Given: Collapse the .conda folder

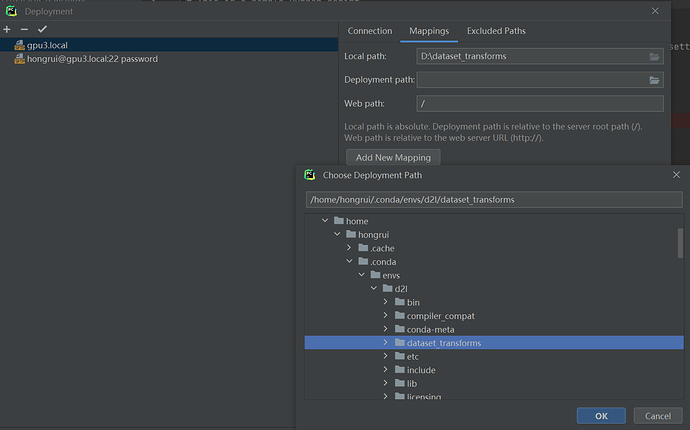Looking at the screenshot, I should coord(349,261).
